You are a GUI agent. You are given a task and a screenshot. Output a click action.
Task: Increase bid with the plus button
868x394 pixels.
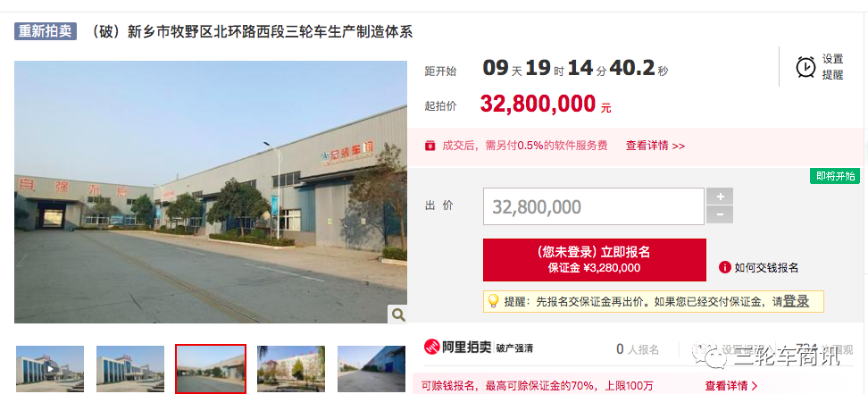coord(720,197)
